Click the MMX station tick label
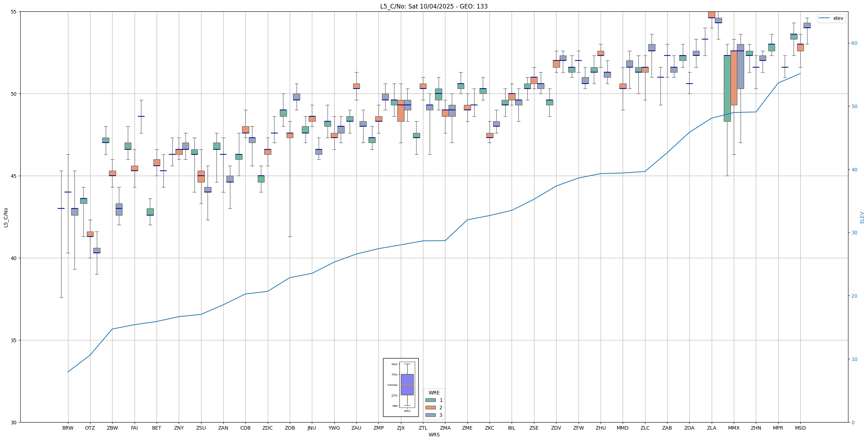Viewport: 868px width, 441px height. click(x=733, y=428)
